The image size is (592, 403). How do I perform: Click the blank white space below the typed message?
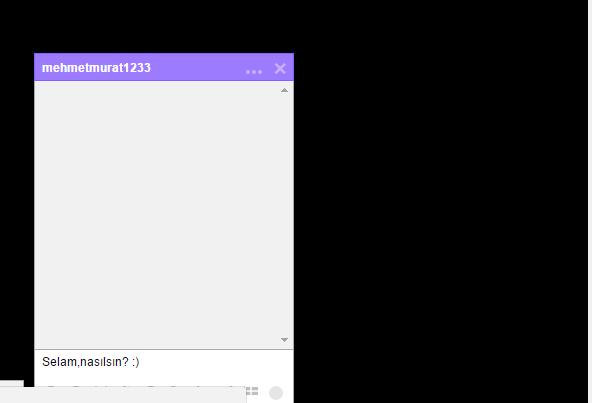click(x=164, y=378)
